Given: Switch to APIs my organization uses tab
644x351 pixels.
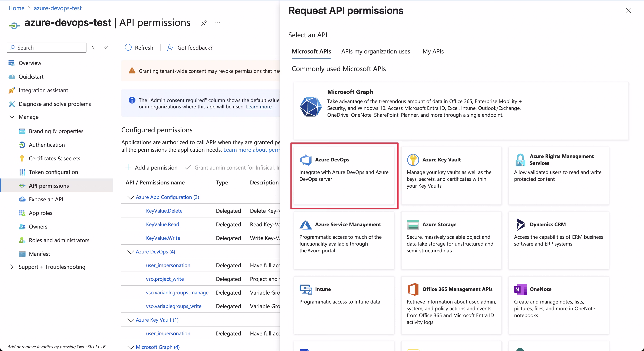Looking at the screenshot, I should coord(375,52).
